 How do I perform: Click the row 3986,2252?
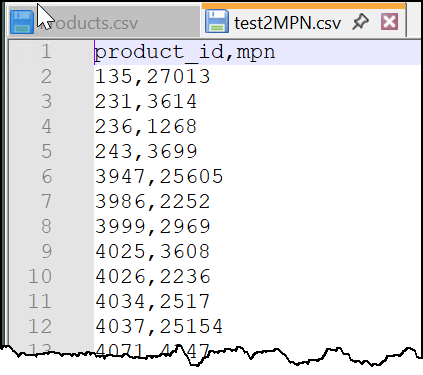[x=153, y=202]
